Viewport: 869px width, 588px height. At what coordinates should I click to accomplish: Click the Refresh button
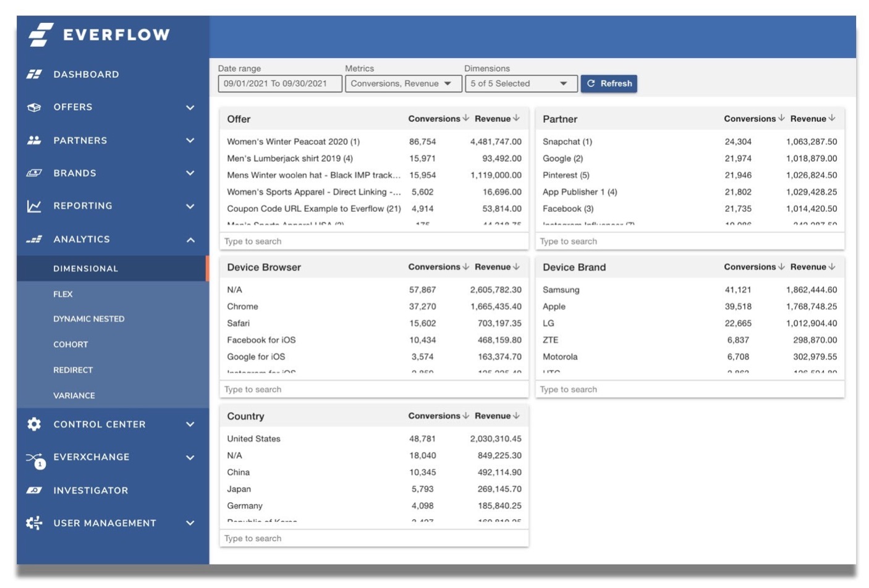(609, 83)
